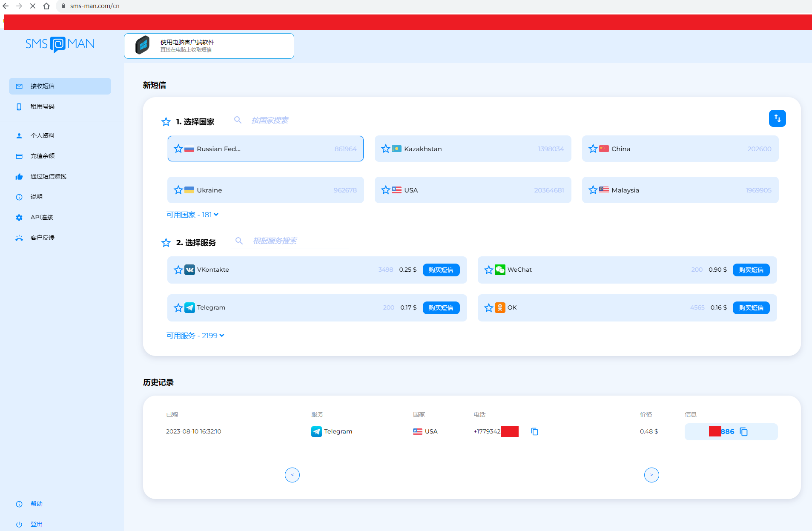
Task: Favorite Ukraine with its star
Action: [178, 190]
